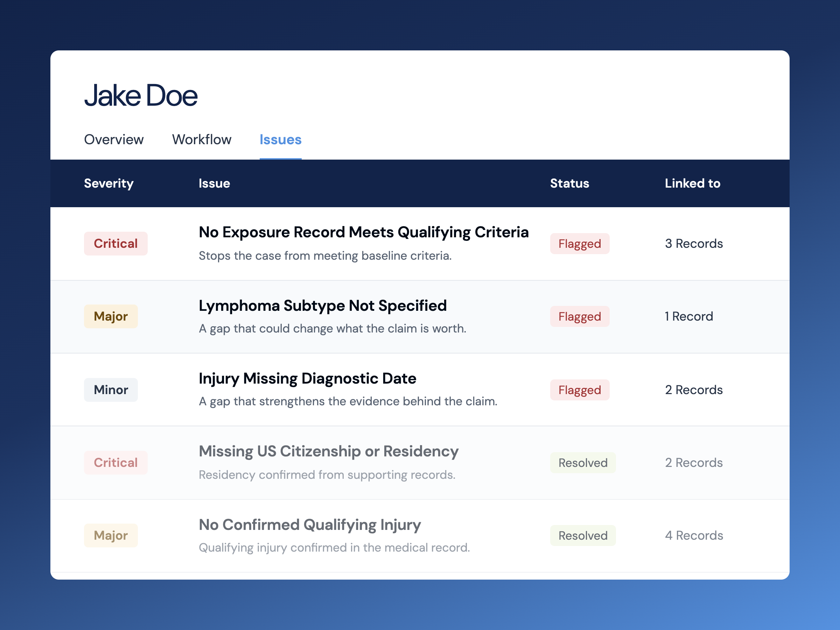Select the Issues tab
The width and height of the screenshot is (840, 630).
[280, 139]
